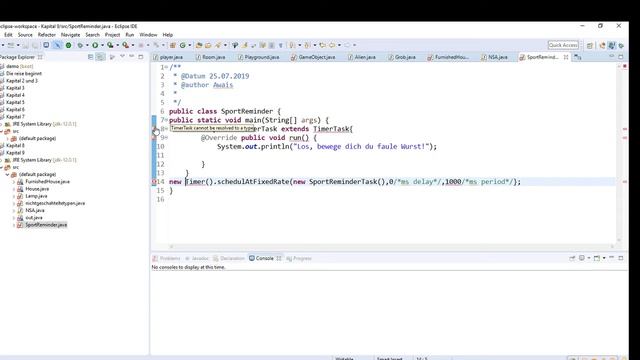Switch to player.java editor tab
This screenshot has width=640, height=360.
(168, 57)
